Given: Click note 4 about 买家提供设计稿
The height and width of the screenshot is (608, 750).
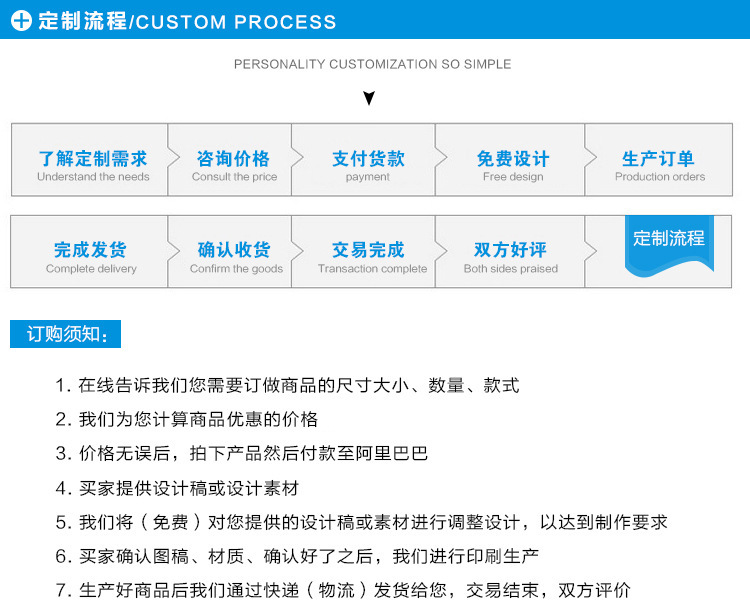Looking at the screenshot, I should [177, 488].
